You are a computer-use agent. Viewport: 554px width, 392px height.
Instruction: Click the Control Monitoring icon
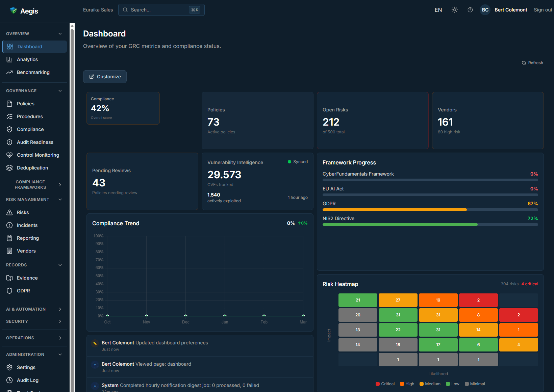pyautogui.click(x=10, y=155)
